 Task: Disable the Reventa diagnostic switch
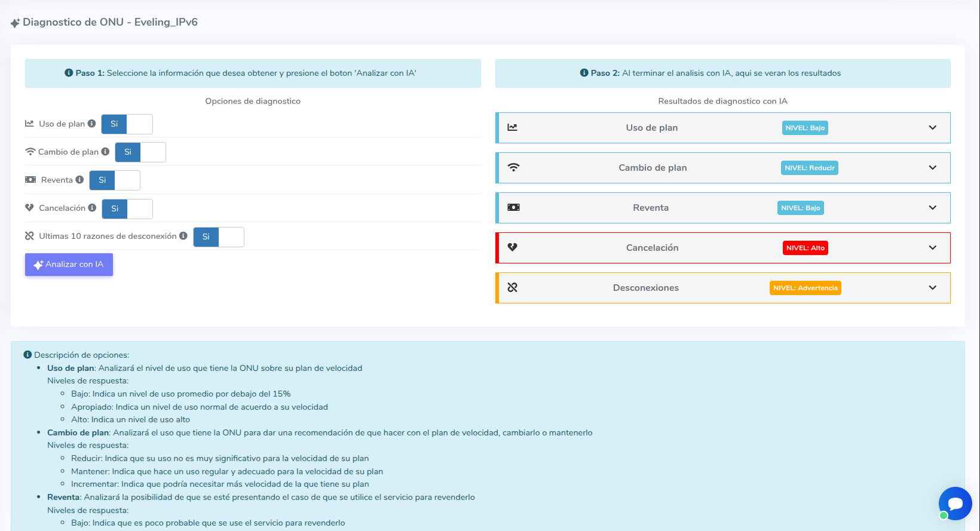click(115, 180)
